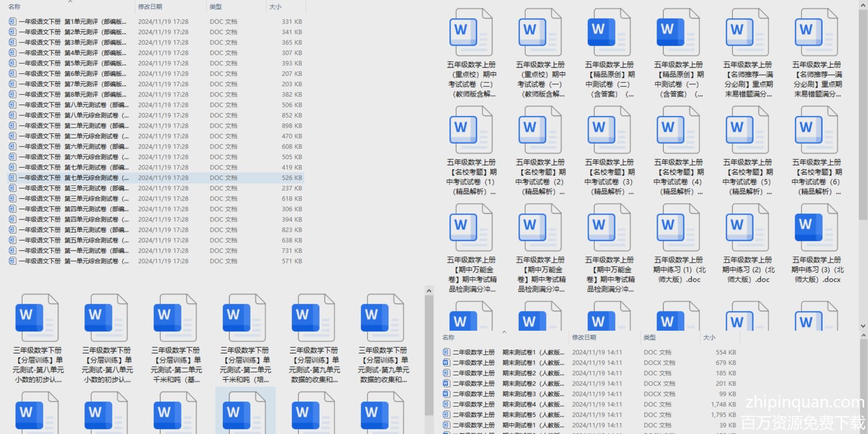The image size is (868, 434).
Task: Select 三年级数学下册 第二单元 千米和吨 (基… file icon
Action: pos(175,318)
